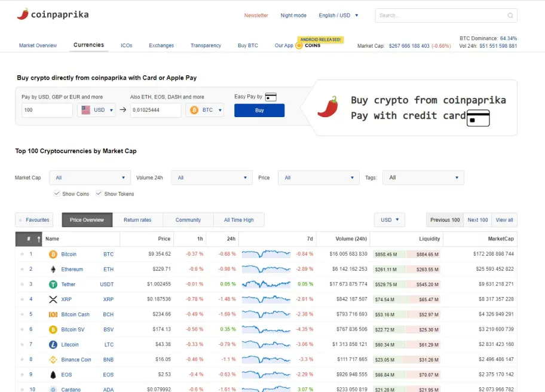The width and height of the screenshot is (545, 392).
Task: Click the Tether coin icon
Action: pos(53,284)
